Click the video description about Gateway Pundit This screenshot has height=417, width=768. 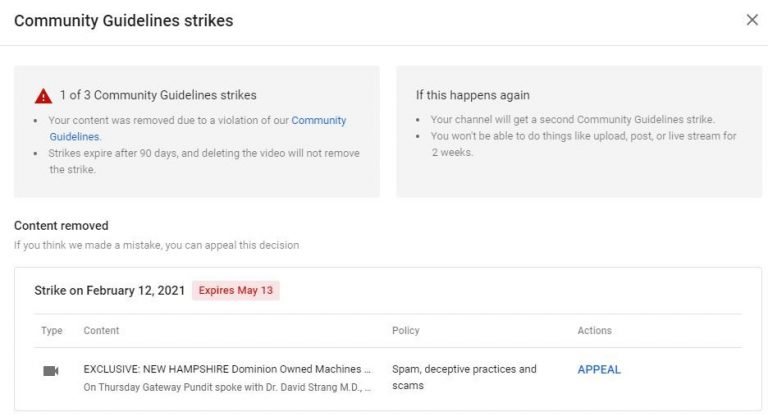(227, 387)
